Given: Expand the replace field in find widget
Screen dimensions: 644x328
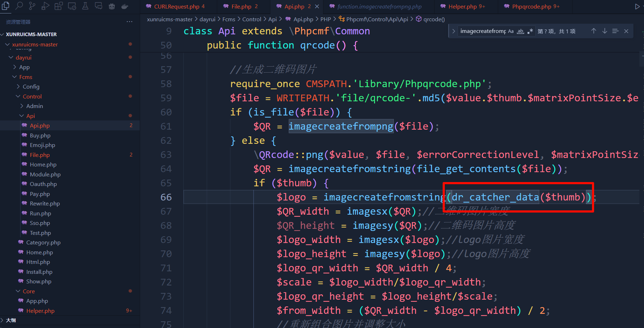Looking at the screenshot, I should [x=453, y=31].
